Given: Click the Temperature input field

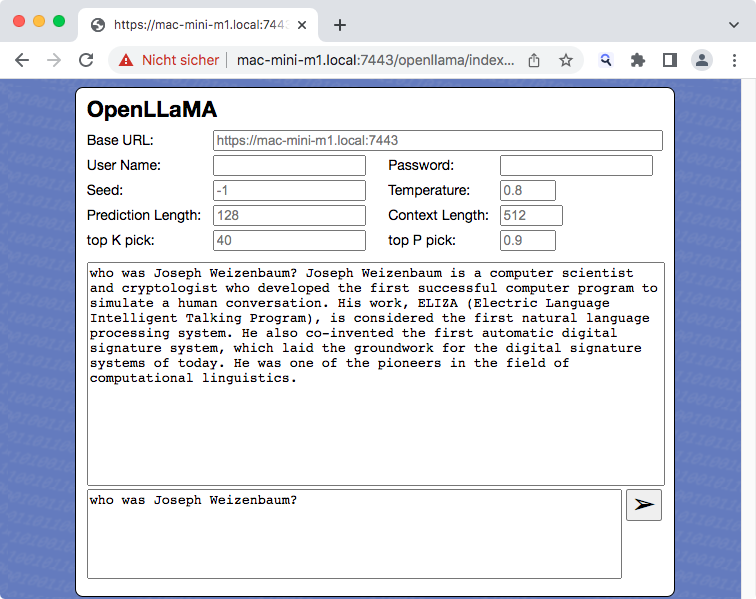Looking at the screenshot, I should [527, 191].
